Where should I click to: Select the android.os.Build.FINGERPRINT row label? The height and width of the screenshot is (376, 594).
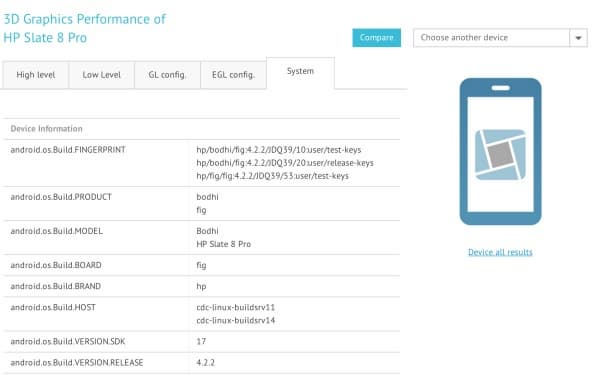coord(68,150)
